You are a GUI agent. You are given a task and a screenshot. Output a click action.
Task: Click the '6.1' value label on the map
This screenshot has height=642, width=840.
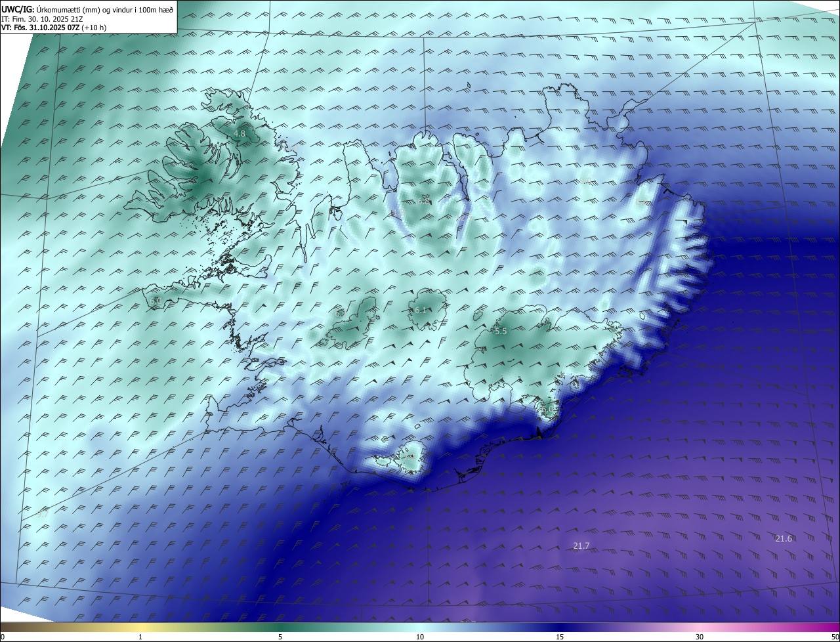(421, 310)
